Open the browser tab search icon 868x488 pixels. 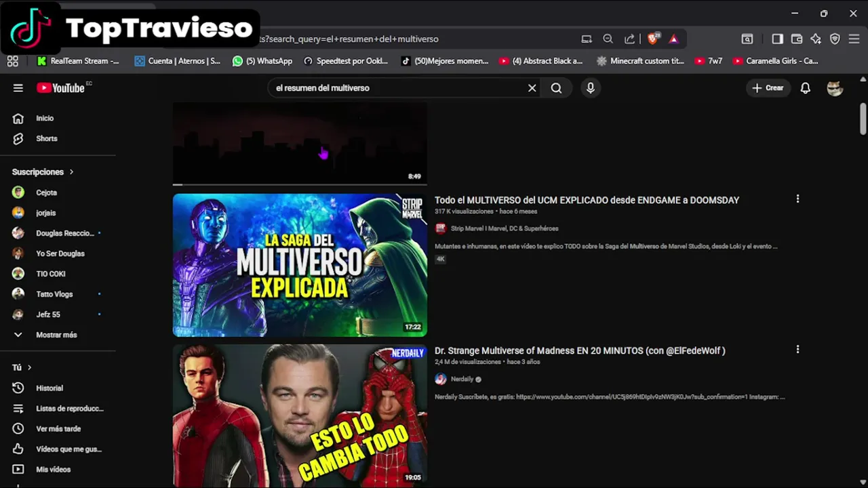(x=747, y=39)
